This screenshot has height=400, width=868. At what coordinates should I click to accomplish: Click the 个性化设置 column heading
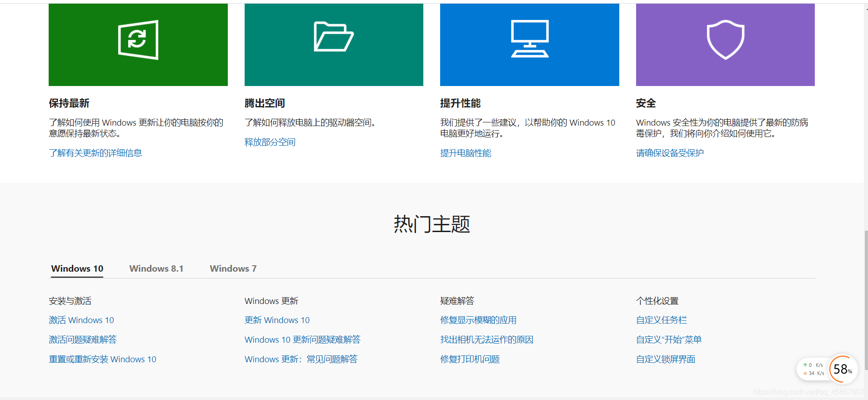pyautogui.click(x=657, y=301)
